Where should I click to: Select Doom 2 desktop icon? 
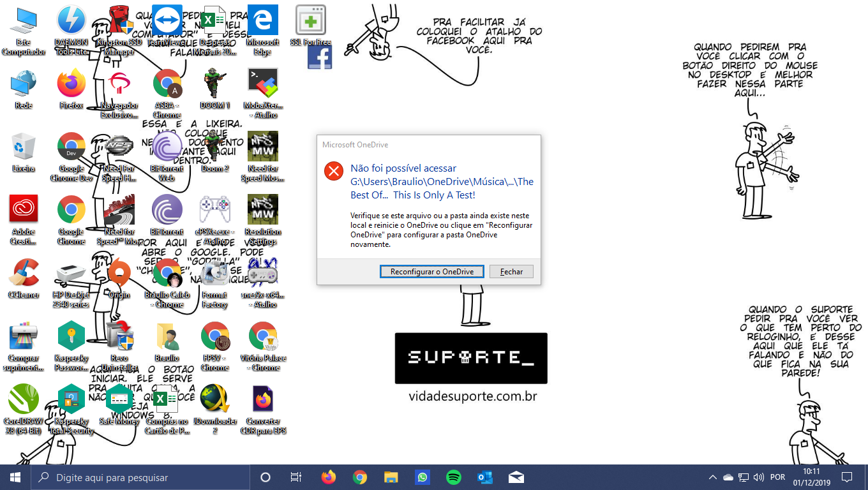215,153
